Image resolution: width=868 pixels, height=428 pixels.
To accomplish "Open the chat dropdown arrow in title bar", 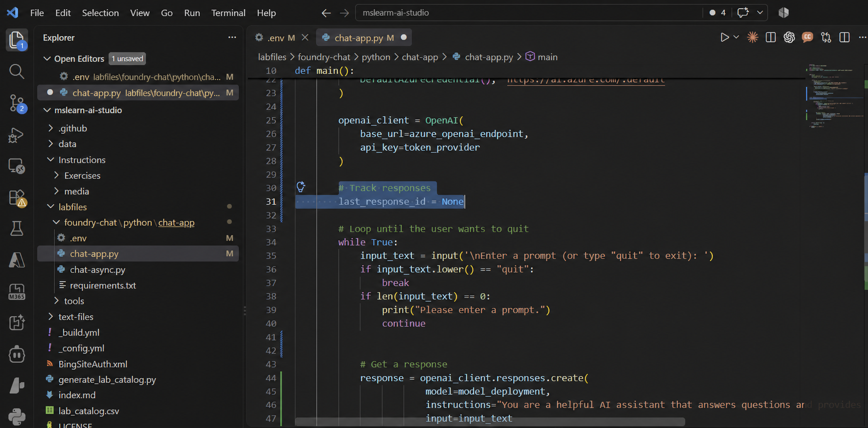I will pyautogui.click(x=760, y=13).
